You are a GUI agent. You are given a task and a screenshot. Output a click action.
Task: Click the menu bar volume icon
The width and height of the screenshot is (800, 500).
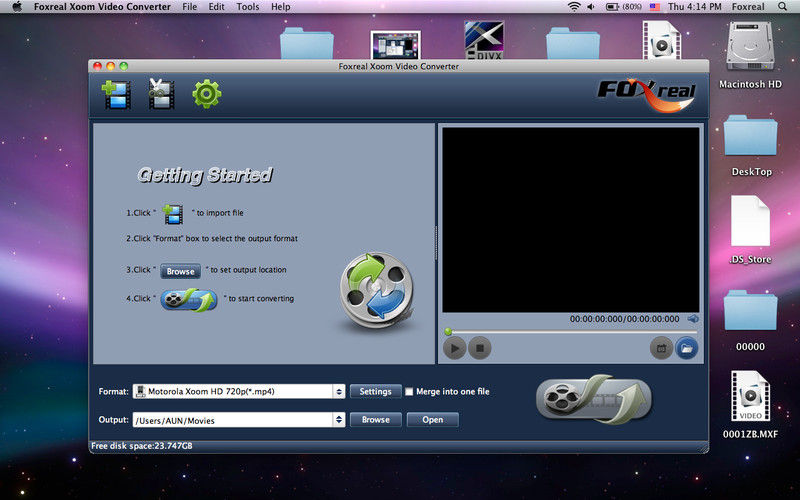[591, 7]
